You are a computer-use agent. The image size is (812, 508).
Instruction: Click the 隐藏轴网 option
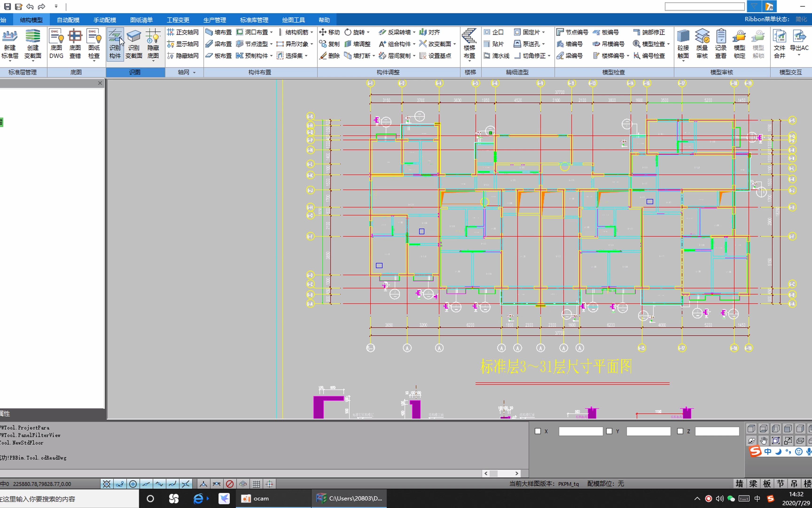(x=183, y=56)
